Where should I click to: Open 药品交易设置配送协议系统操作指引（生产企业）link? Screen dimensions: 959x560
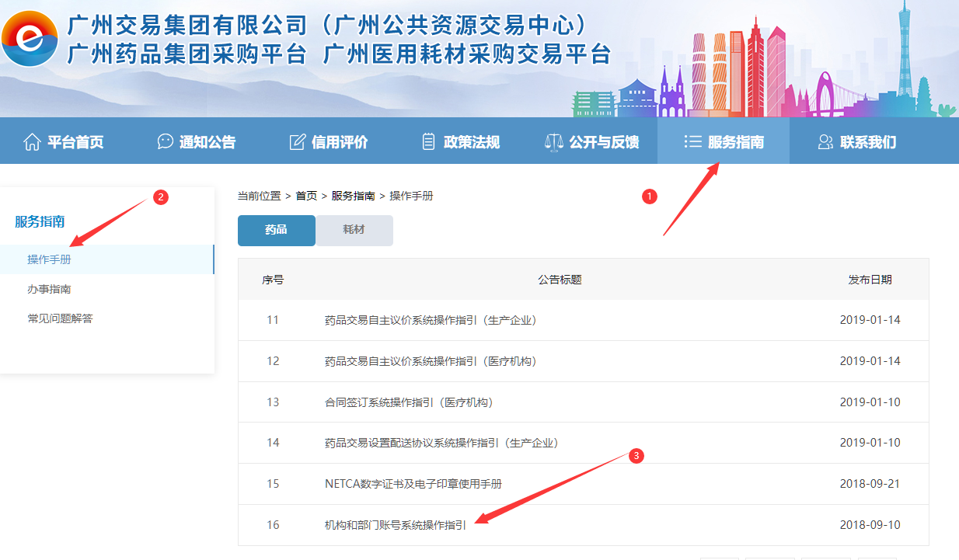pos(441,443)
